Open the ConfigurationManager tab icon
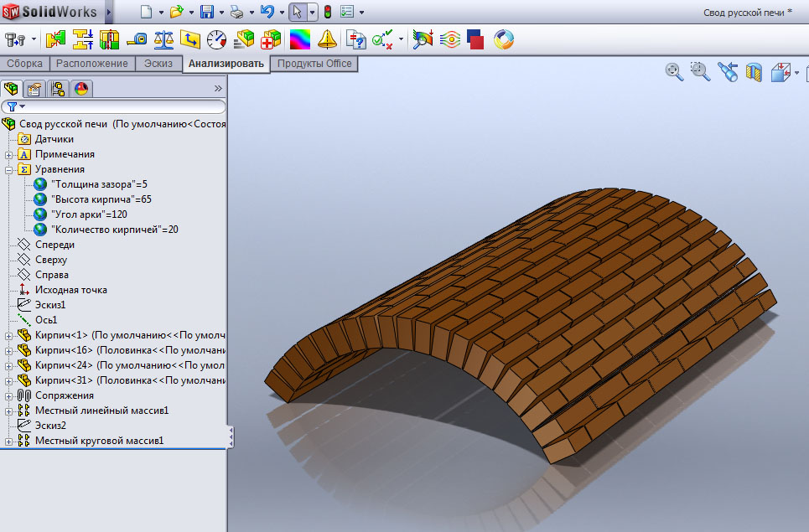Image resolution: width=809 pixels, height=532 pixels. pos(58,89)
